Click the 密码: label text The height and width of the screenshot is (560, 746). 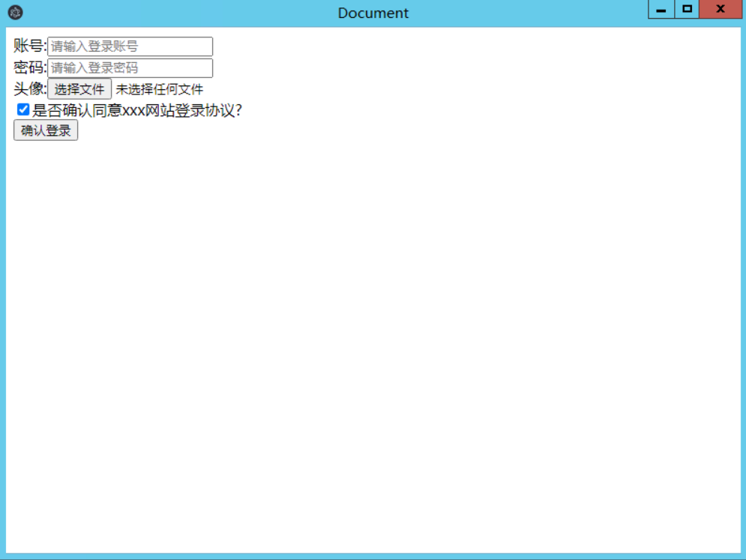click(30, 67)
